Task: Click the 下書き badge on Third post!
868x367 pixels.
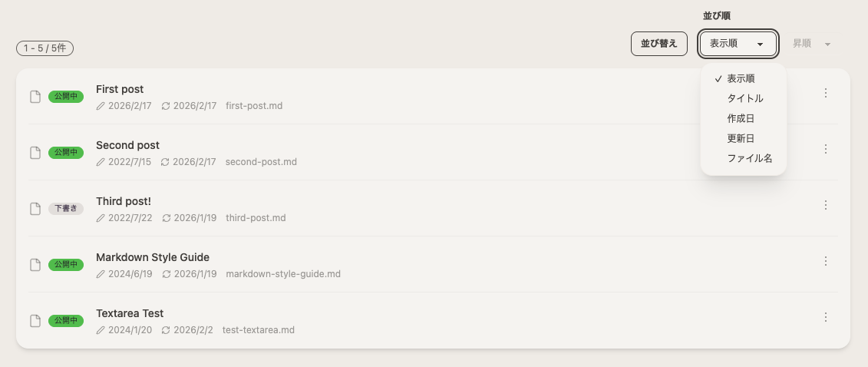Action: click(x=66, y=209)
